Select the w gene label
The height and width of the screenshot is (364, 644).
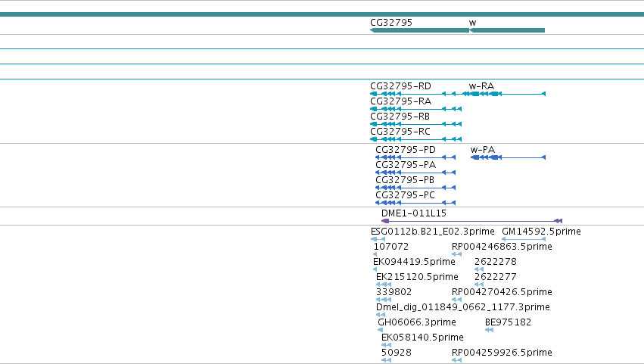(x=472, y=23)
